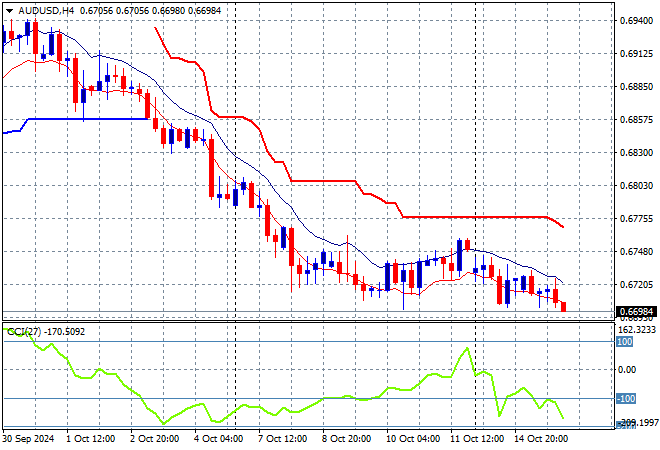Viewport: 660px width, 450px height.
Task: Click the 7 Oct 12:00 time label
Action: click(282, 439)
